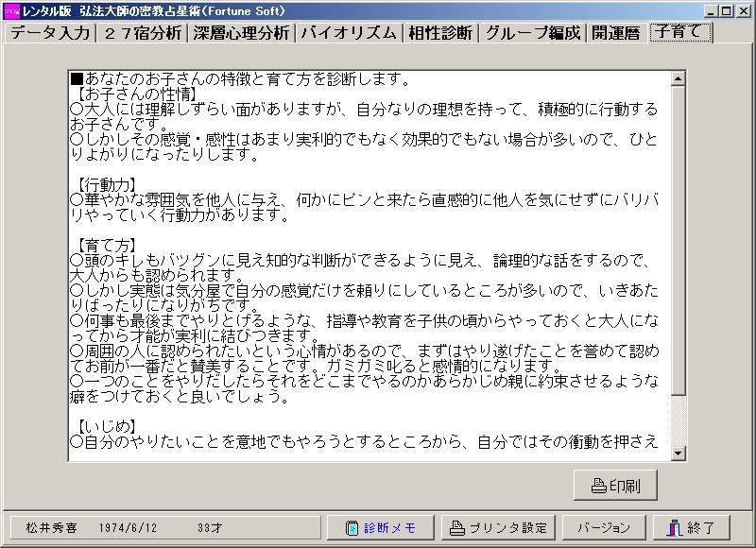
Task: Click the 【行動力】 heading text
Action: tap(107, 184)
